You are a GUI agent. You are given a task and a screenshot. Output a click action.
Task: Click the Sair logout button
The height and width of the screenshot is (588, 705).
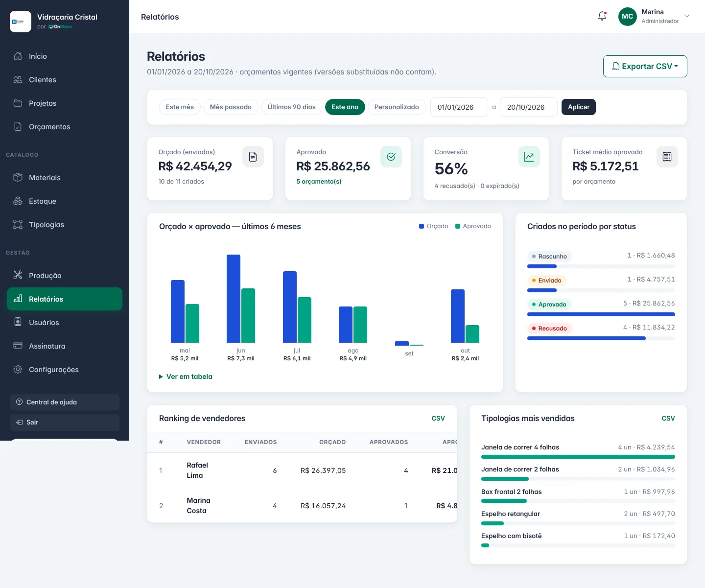click(65, 422)
